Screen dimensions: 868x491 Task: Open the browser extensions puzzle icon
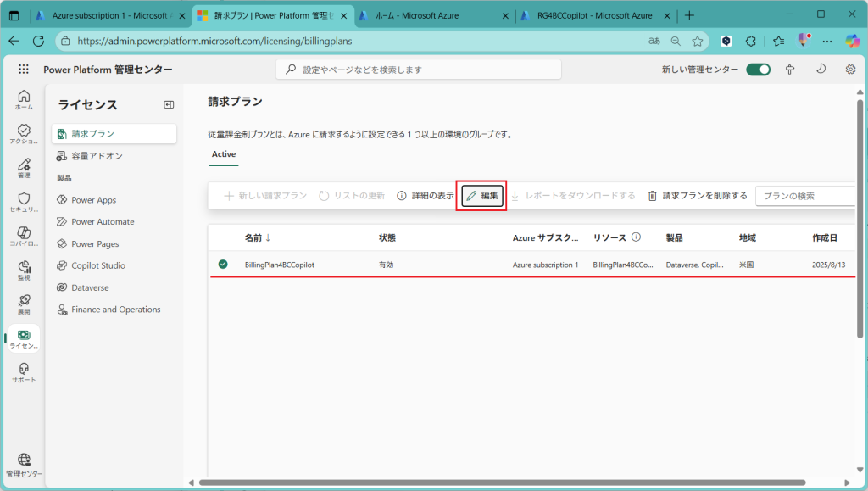pos(751,41)
